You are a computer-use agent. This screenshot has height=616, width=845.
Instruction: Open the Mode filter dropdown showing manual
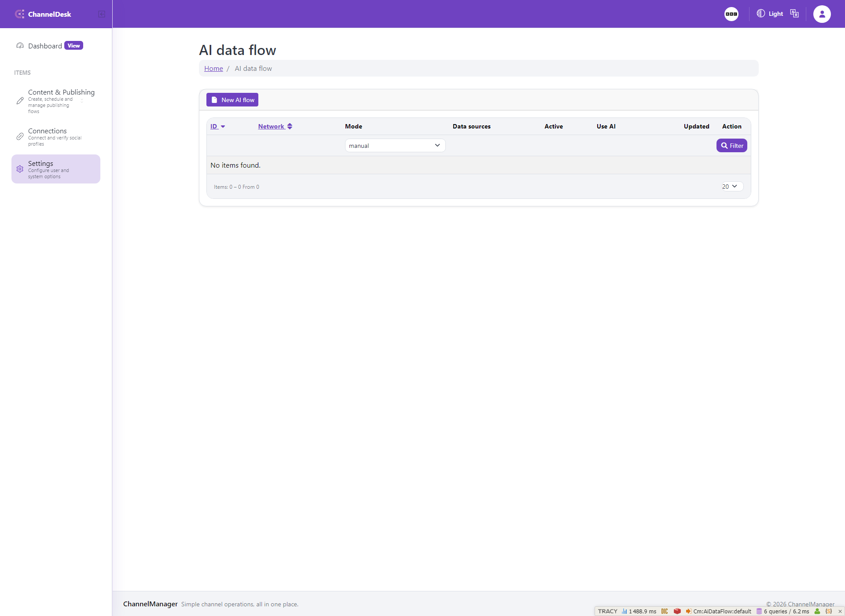(x=395, y=146)
